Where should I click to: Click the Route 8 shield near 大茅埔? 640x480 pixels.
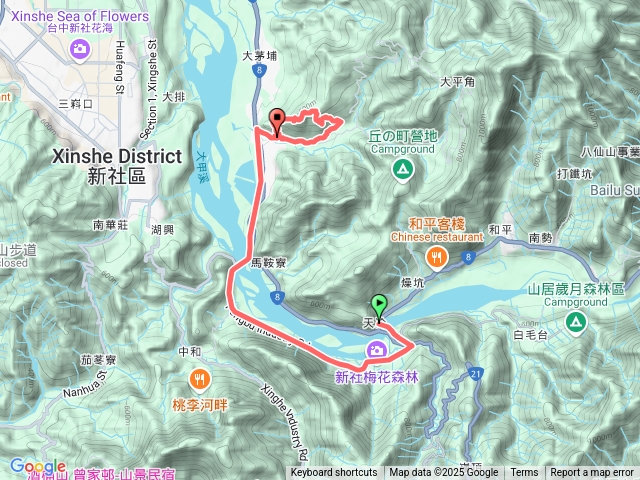(260, 71)
